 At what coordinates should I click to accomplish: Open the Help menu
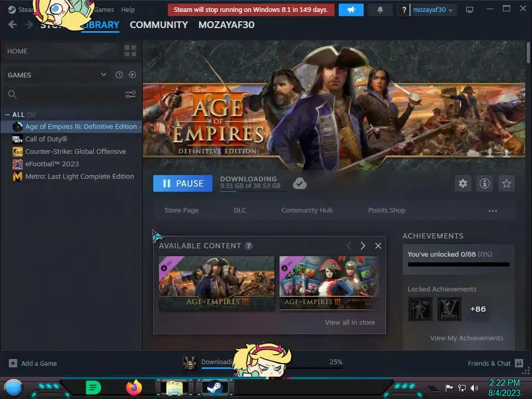pyautogui.click(x=128, y=10)
